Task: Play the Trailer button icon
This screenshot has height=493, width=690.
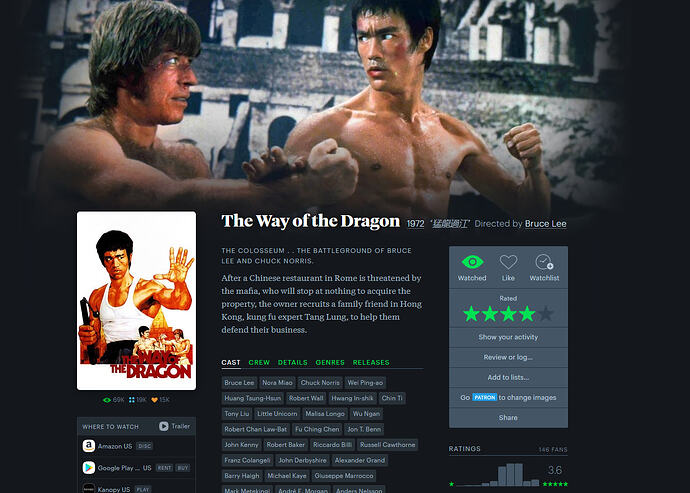Action: tap(164, 426)
